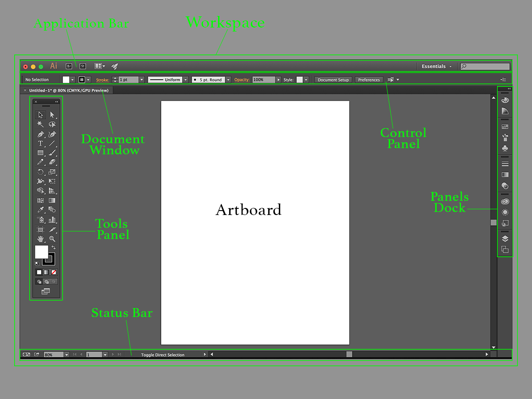Open the 5 pt. Round brush dropdown

pos(228,80)
